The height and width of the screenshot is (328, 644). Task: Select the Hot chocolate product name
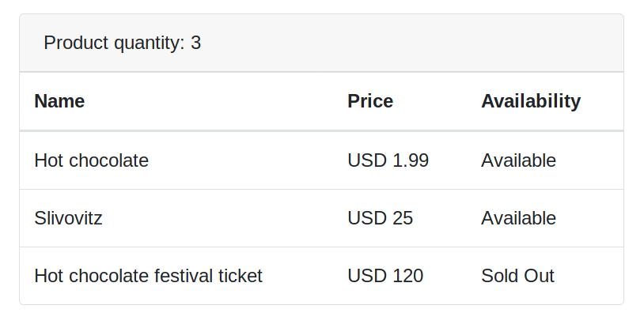tap(91, 160)
